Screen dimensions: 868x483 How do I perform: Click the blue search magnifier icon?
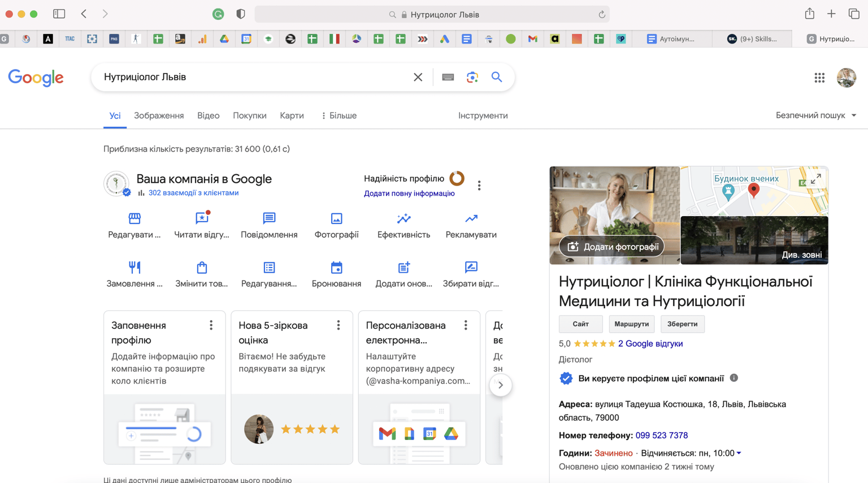(497, 77)
